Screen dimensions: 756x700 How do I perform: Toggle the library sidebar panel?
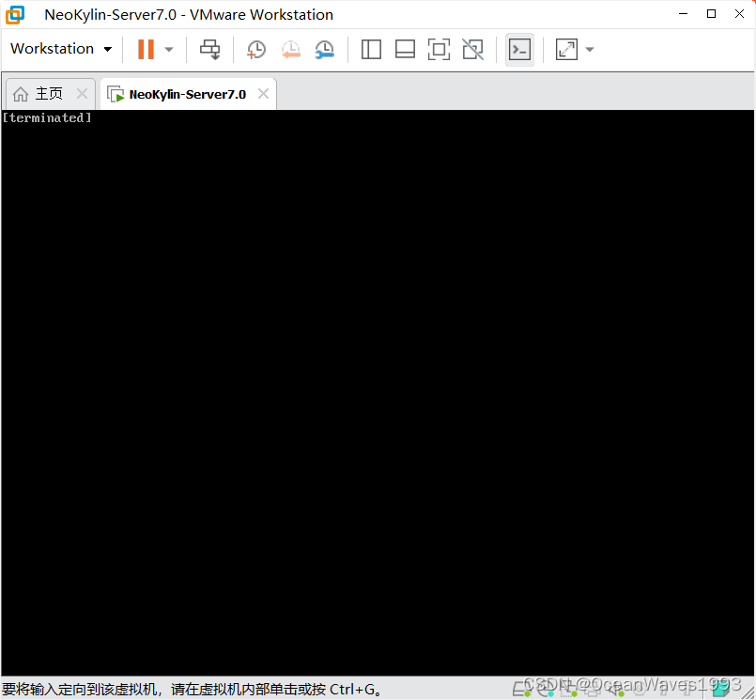[x=371, y=49]
